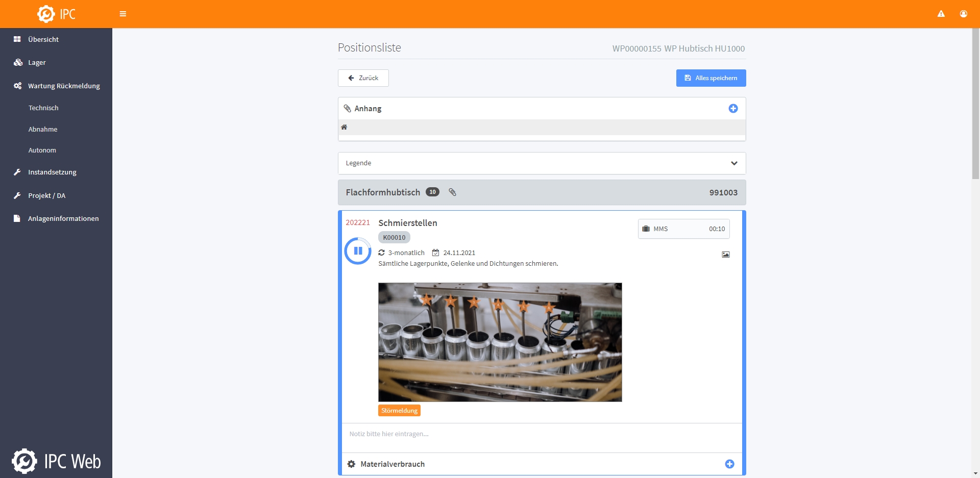Save everything with Alles speichern
The image size is (980, 478).
[710, 78]
